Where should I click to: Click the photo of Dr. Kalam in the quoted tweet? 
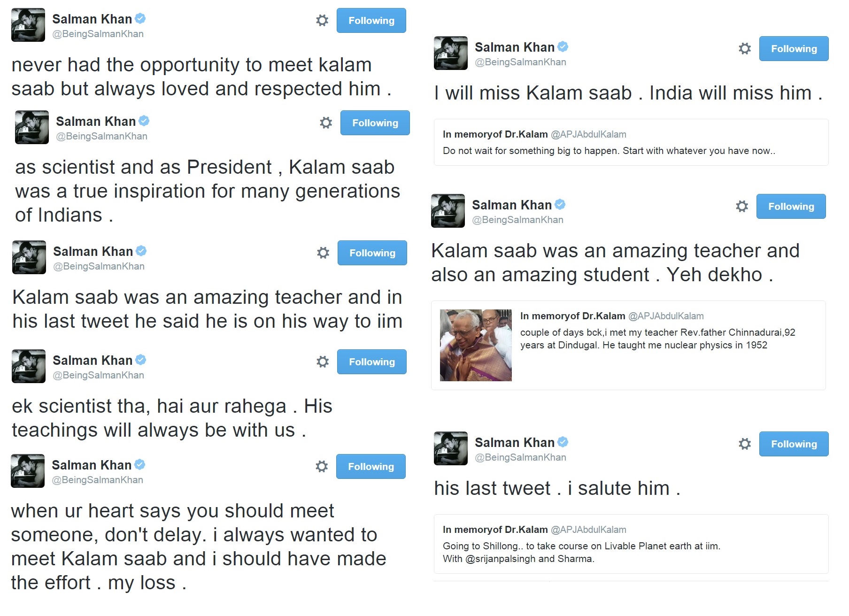pos(475,345)
